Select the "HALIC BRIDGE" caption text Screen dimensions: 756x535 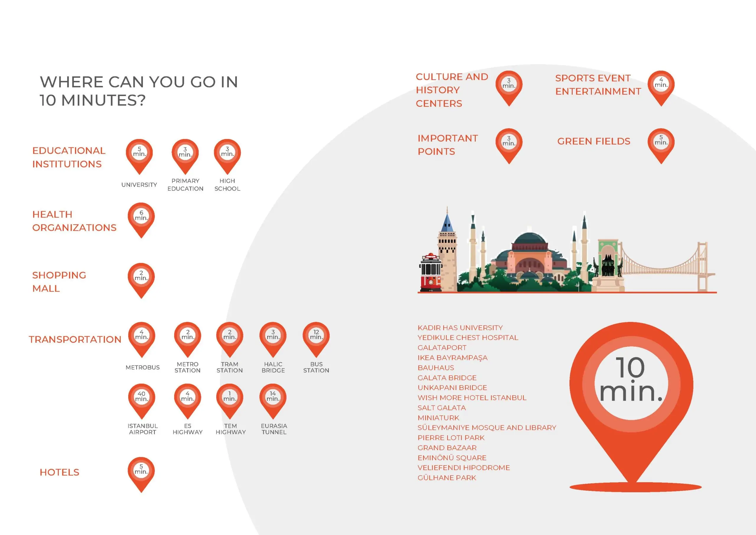point(273,367)
